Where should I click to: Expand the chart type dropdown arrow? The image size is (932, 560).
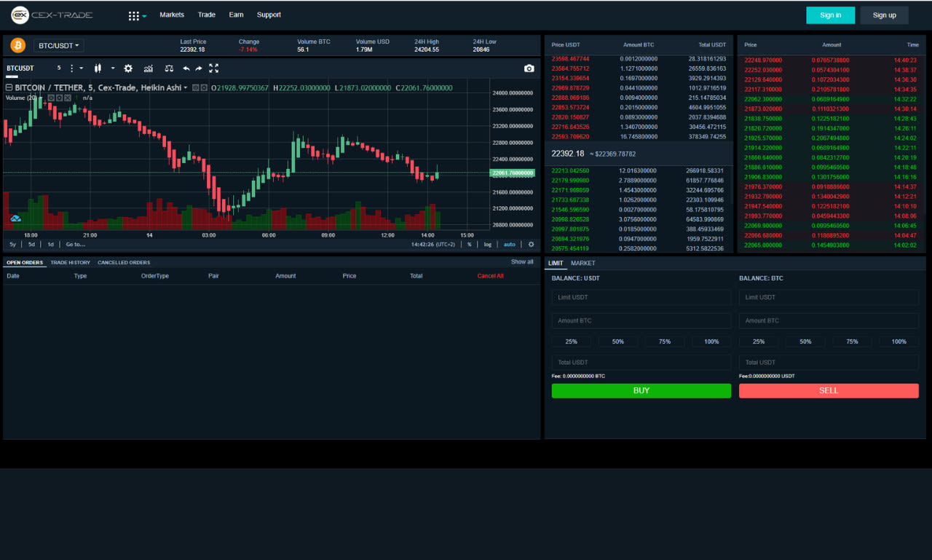(113, 68)
